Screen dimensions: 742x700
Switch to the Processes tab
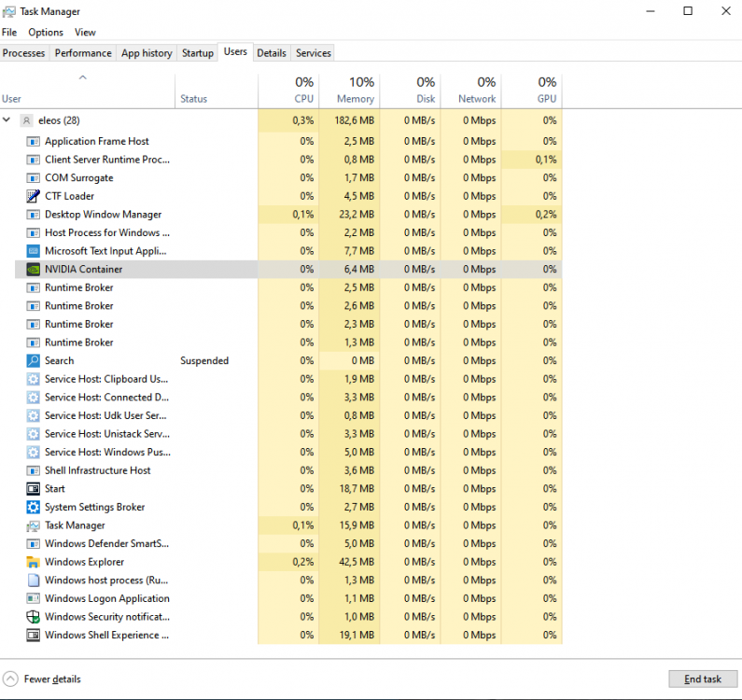point(23,53)
